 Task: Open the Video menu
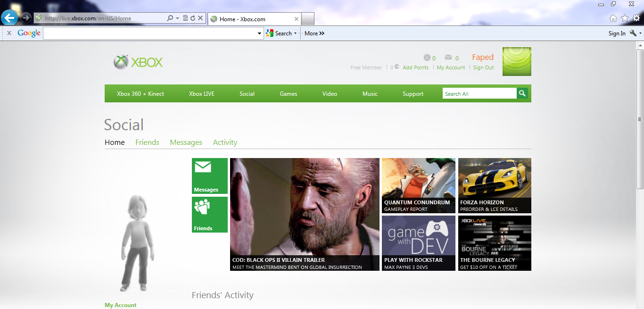(330, 94)
